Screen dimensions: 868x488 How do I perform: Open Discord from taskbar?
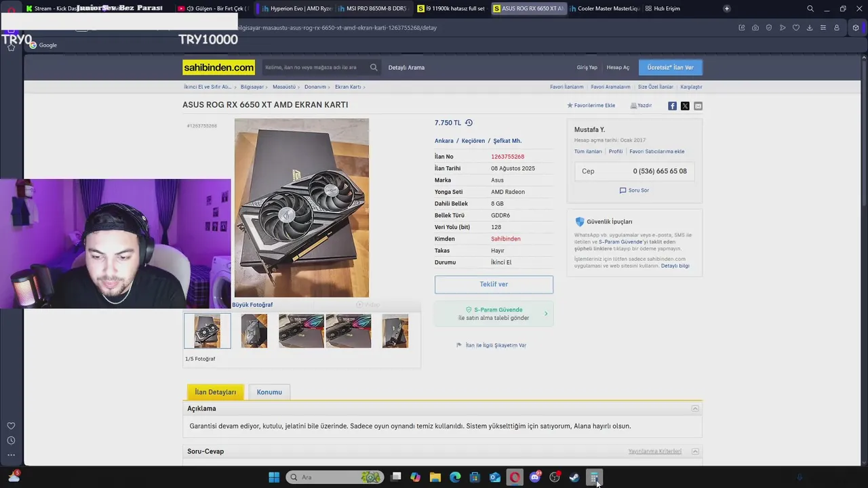tap(535, 477)
